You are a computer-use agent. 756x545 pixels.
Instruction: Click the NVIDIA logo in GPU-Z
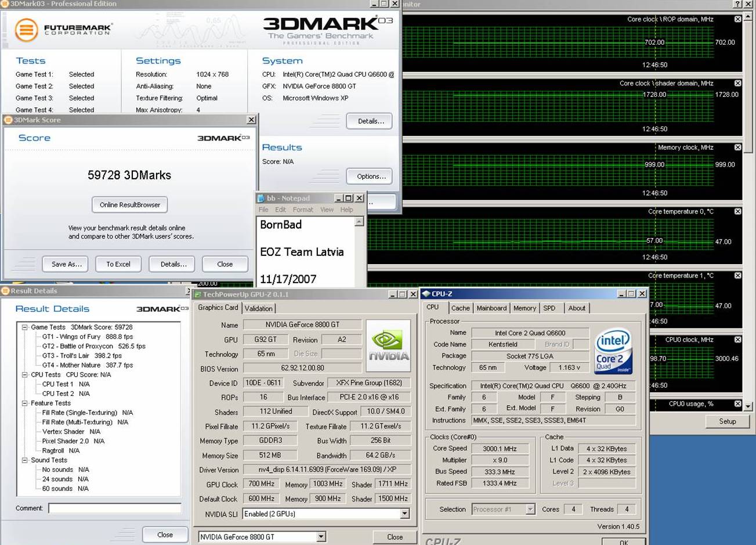point(389,345)
